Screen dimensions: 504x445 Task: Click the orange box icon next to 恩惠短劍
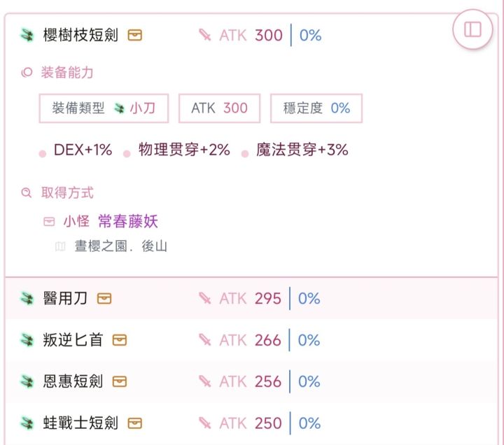(x=120, y=382)
